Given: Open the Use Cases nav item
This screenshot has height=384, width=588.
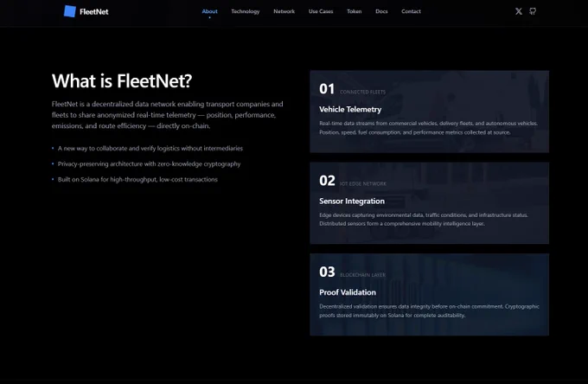Looking at the screenshot, I should (x=321, y=11).
